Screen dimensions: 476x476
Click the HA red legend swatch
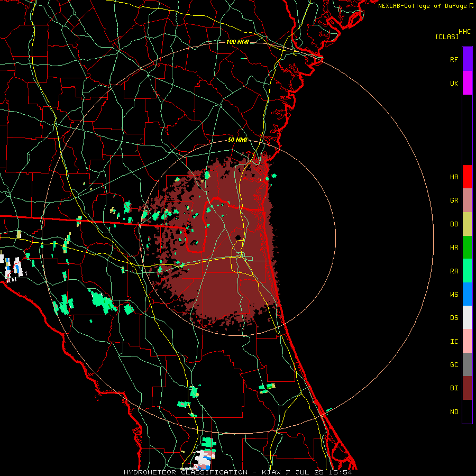[467, 177]
